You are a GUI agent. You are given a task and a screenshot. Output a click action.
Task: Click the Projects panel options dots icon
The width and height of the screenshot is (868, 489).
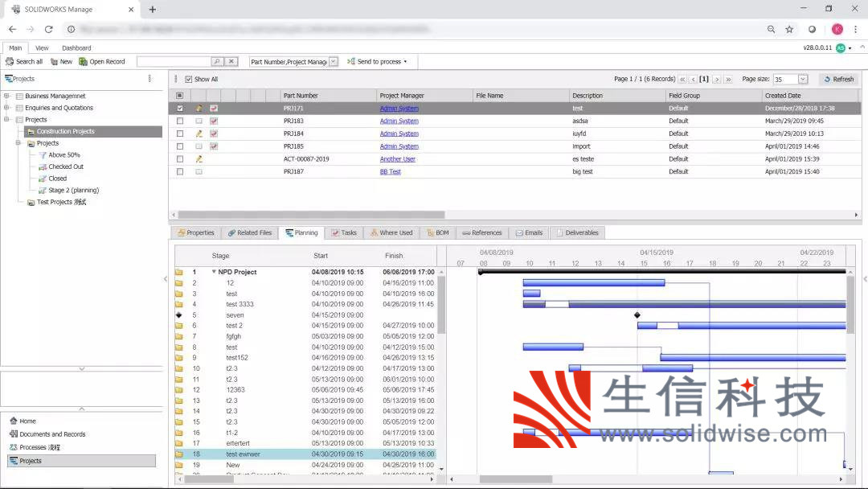click(149, 79)
